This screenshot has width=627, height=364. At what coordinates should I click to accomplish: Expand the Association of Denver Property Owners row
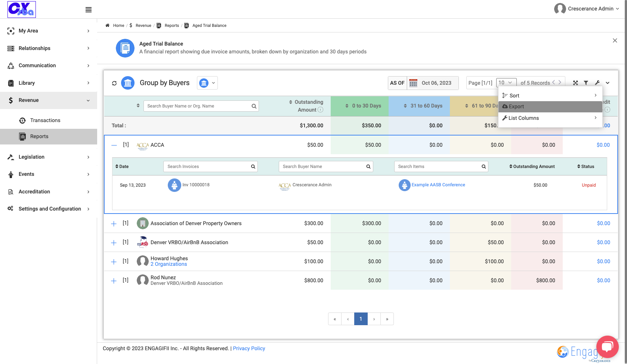coord(114,224)
